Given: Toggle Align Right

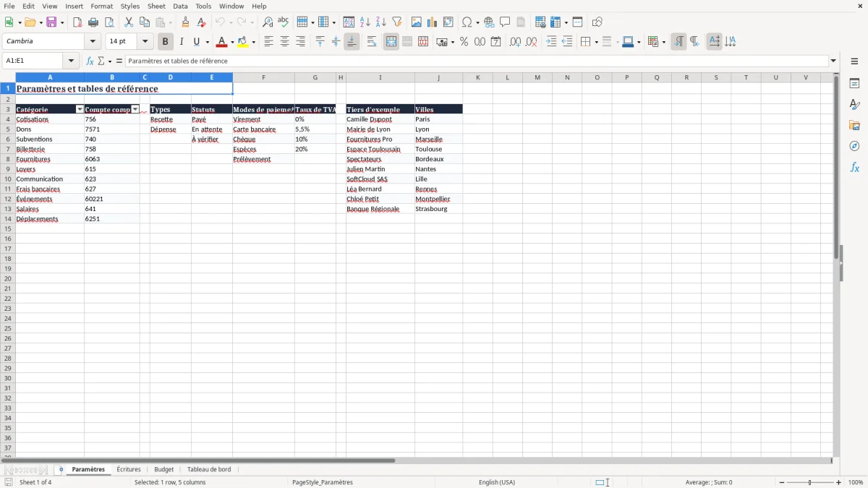Looking at the screenshot, I should (x=300, y=42).
